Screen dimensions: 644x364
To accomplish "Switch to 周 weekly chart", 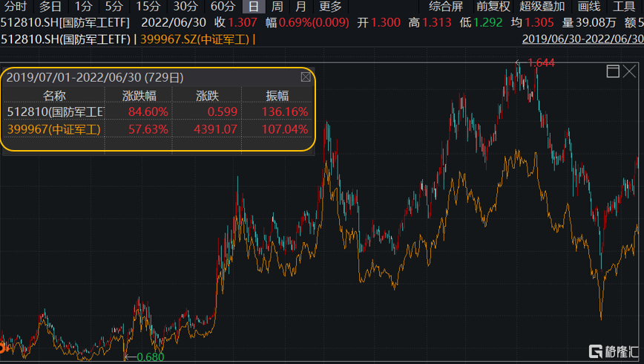I will pos(277,6).
